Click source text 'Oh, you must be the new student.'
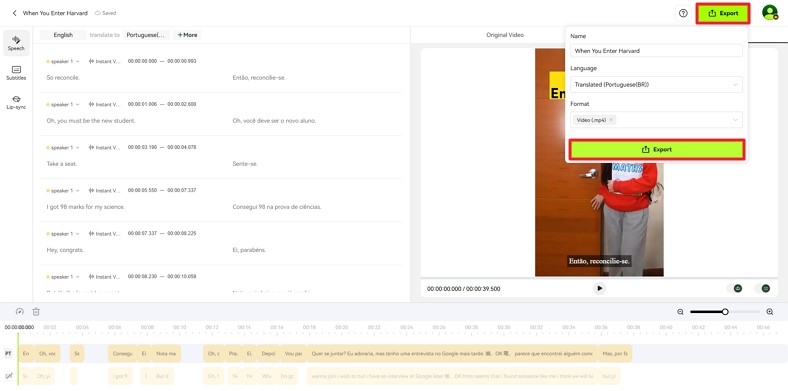Screen dimensions: 788x391 (91, 121)
